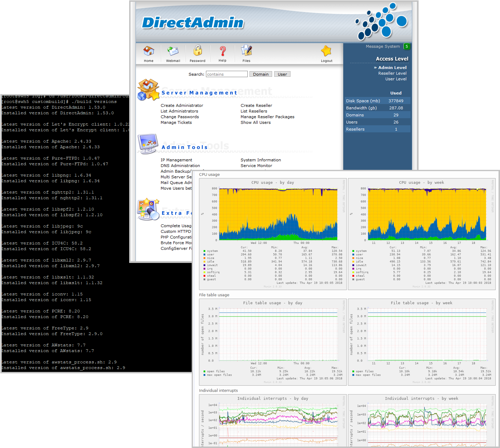
Task: Open the File table usage by day graph
Action: point(273,342)
